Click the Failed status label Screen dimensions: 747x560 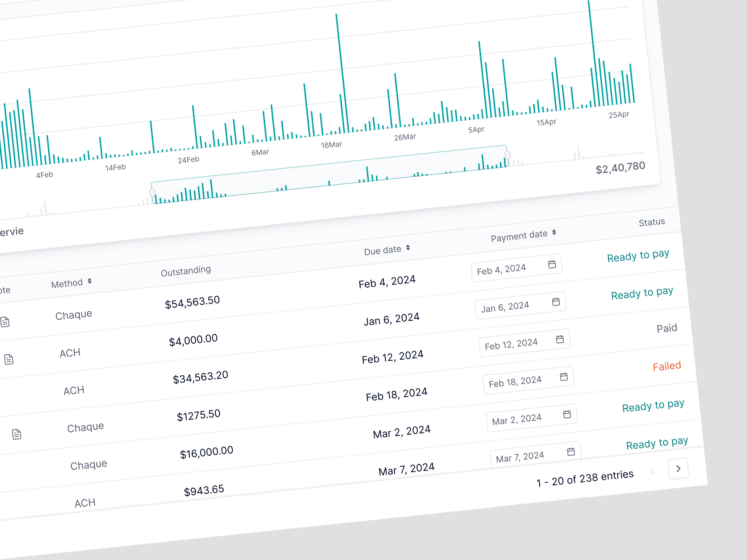(667, 366)
